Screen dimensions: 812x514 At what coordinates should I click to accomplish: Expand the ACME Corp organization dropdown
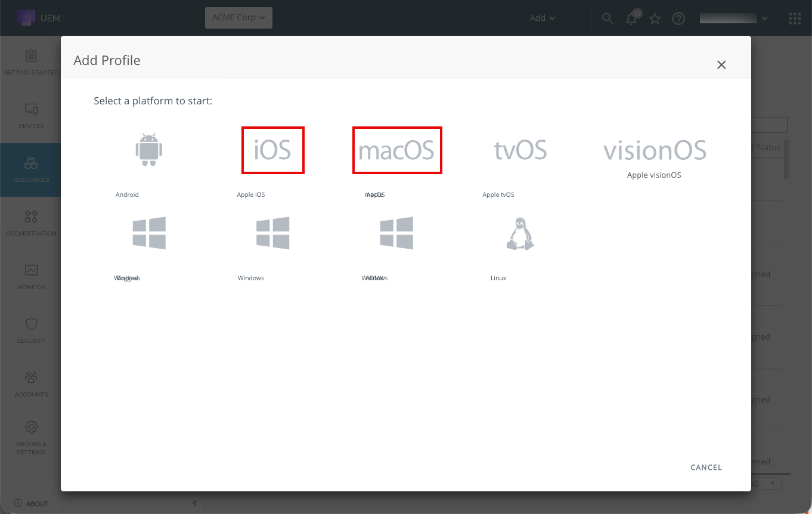point(238,17)
